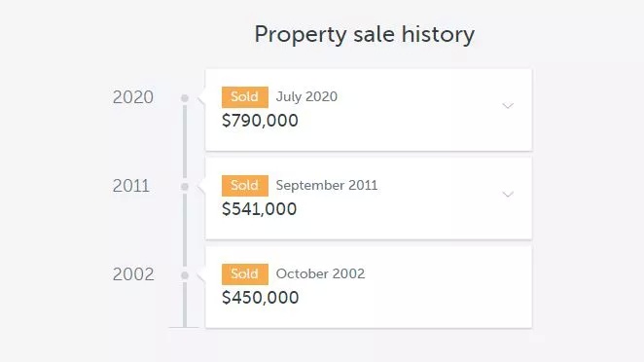
Task: Click the 2011 year label
Action: (131, 186)
